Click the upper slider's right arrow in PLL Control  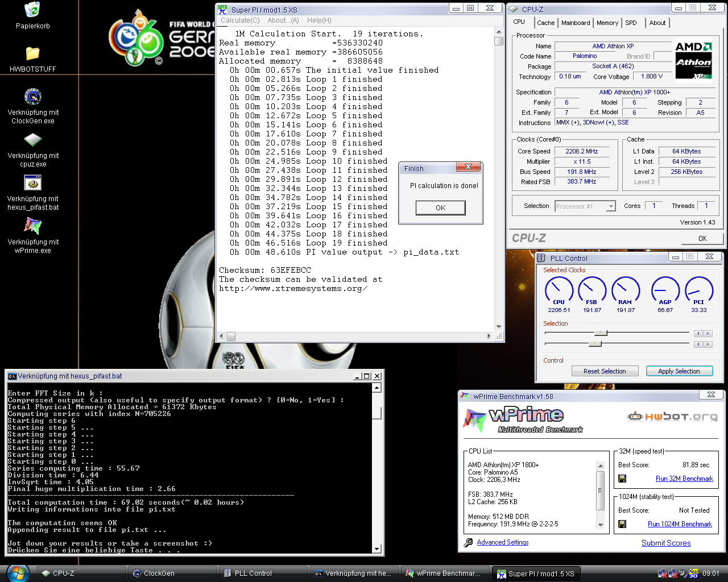tap(708, 334)
